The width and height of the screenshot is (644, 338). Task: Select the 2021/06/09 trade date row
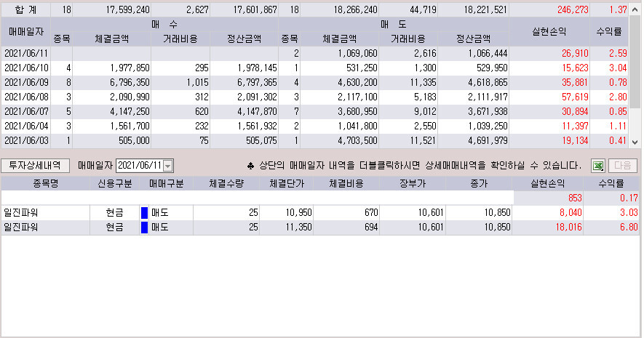[314, 82]
